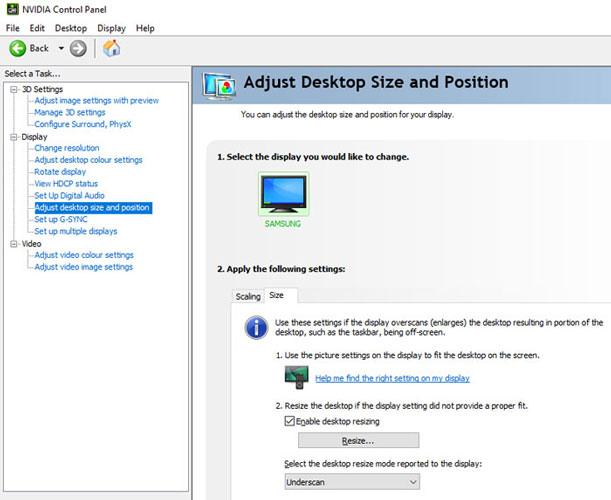Click the display help picture icon
The width and height of the screenshot is (611, 500).
pos(295,377)
